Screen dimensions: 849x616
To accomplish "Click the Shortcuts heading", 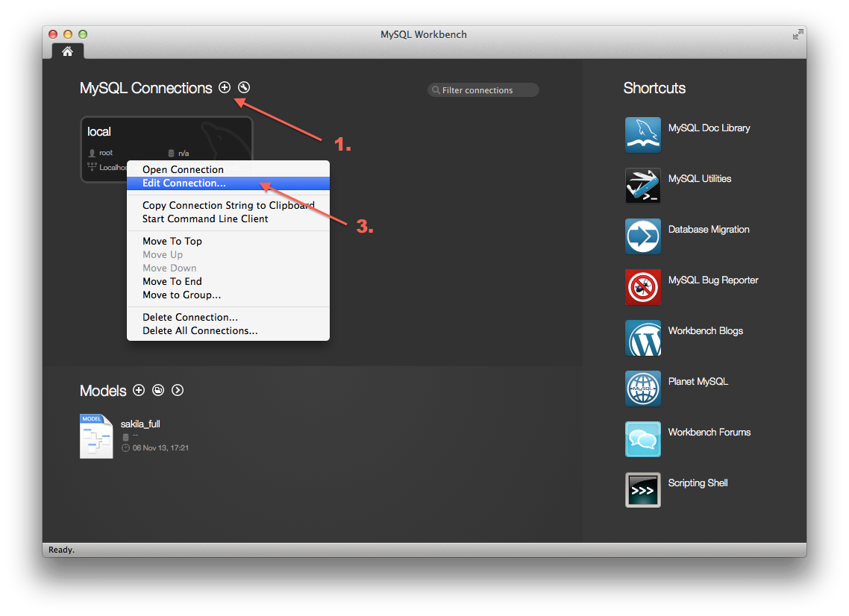I will click(x=654, y=88).
